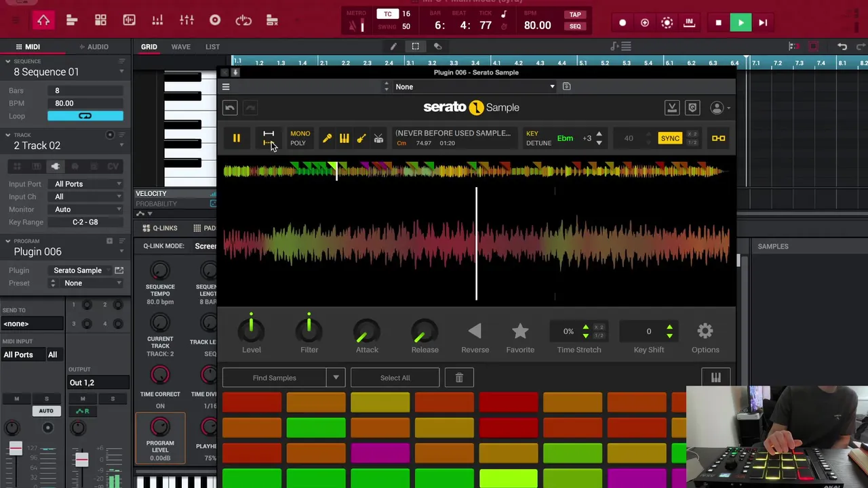Open the sample edit waveform icon
This screenshot has height=488, width=868.
[129, 20]
